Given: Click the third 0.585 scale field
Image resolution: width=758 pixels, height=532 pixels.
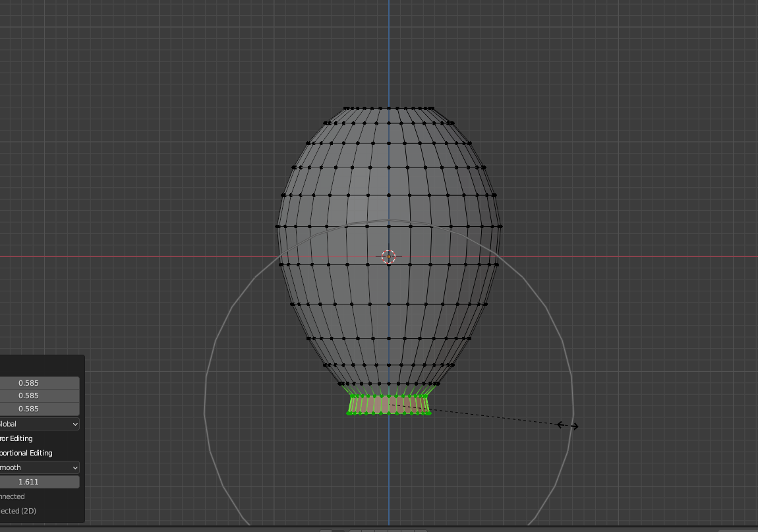Looking at the screenshot, I should coord(39,409).
